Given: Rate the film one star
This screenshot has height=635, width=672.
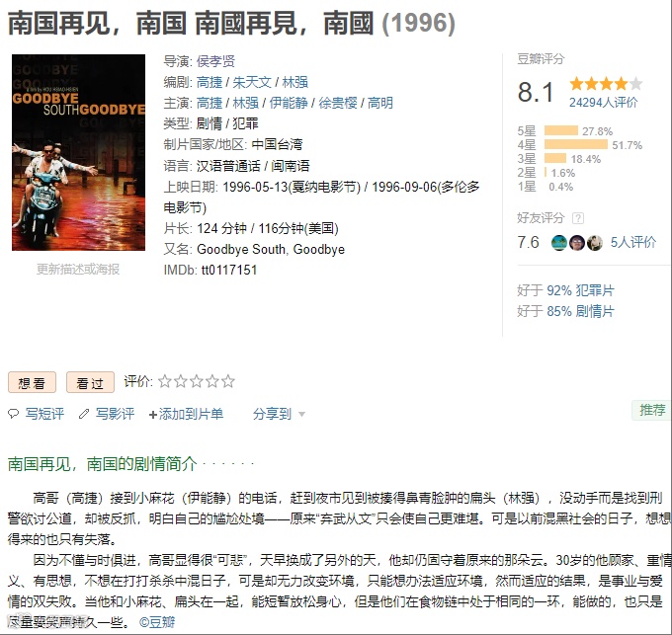Looking at the screenshot, I should (x=165, y=381).
